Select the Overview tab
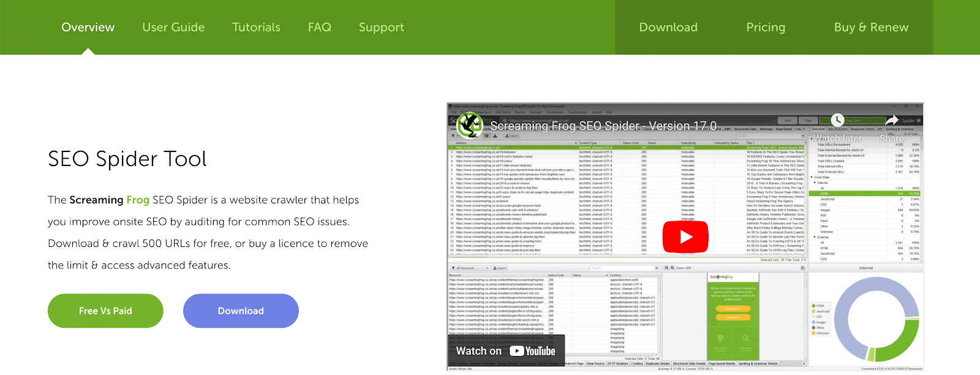980x375 pixels. (x=88, y=27)
